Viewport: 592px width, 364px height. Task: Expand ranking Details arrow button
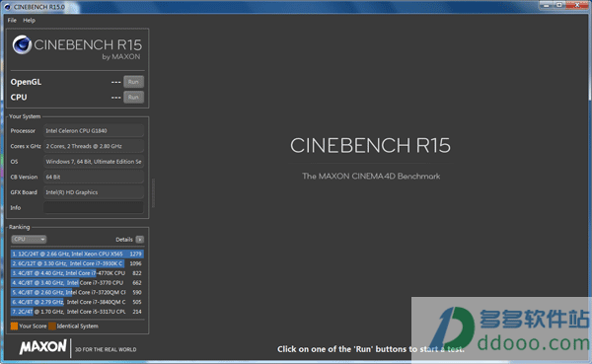(140, 240)
